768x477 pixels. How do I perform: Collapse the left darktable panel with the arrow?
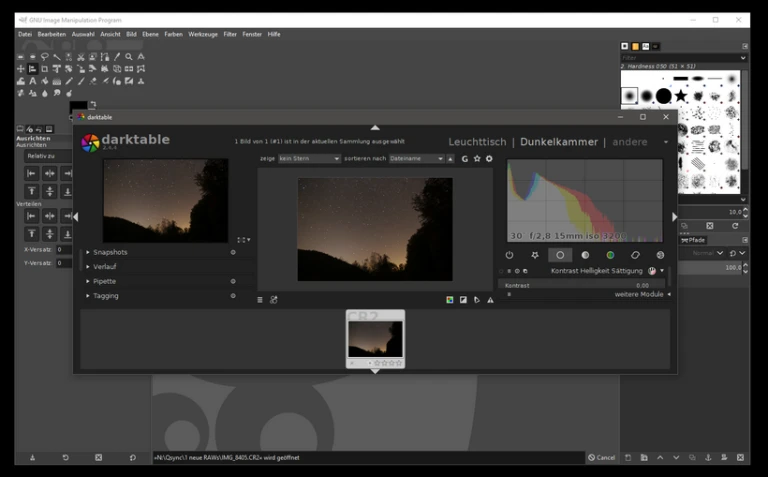(x=75, y=216)
